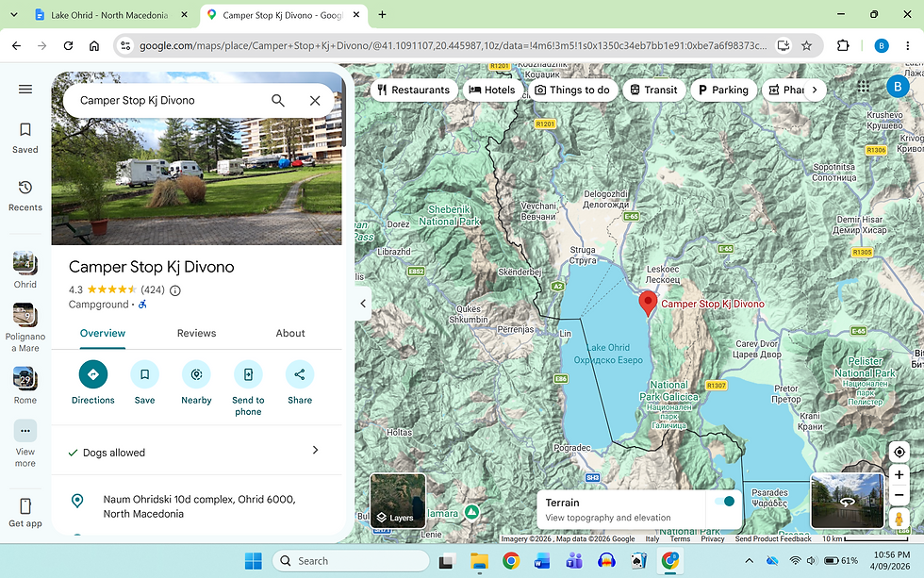Open rating info icon beside 424 reviews
The height and width of the screenshot is (578, 924).
[x=175, y=289]
